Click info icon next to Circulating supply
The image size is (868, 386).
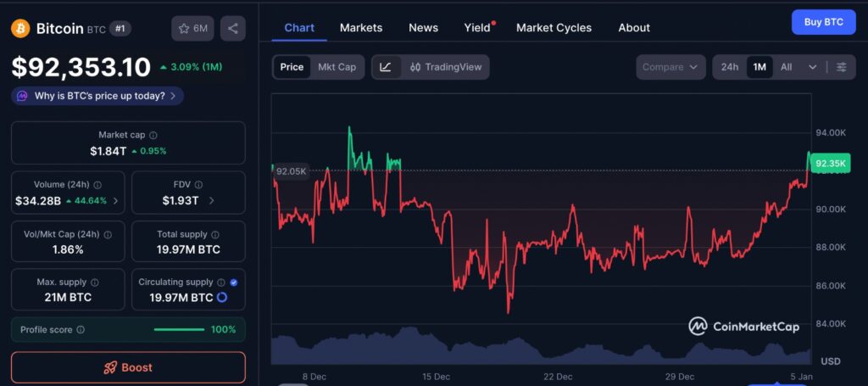(x=221, y=283)
